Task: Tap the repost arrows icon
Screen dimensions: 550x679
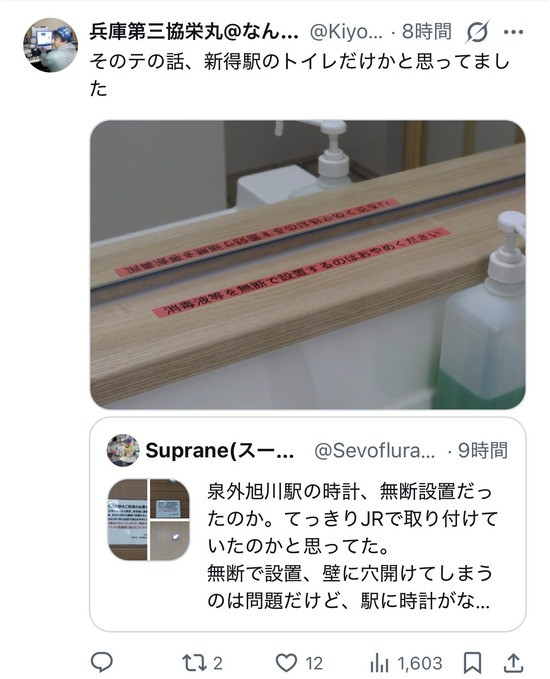Action: coord(192,663)
